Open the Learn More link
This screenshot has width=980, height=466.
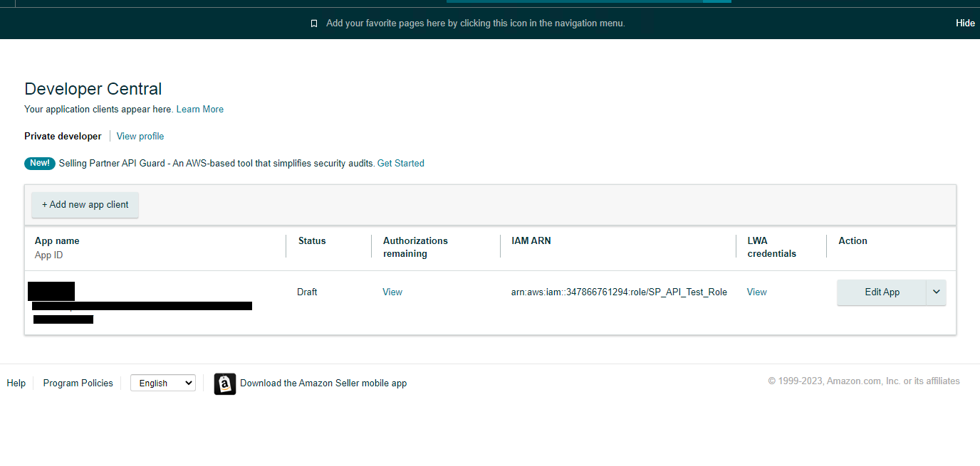pyautogui.click(x=200, y=110)
